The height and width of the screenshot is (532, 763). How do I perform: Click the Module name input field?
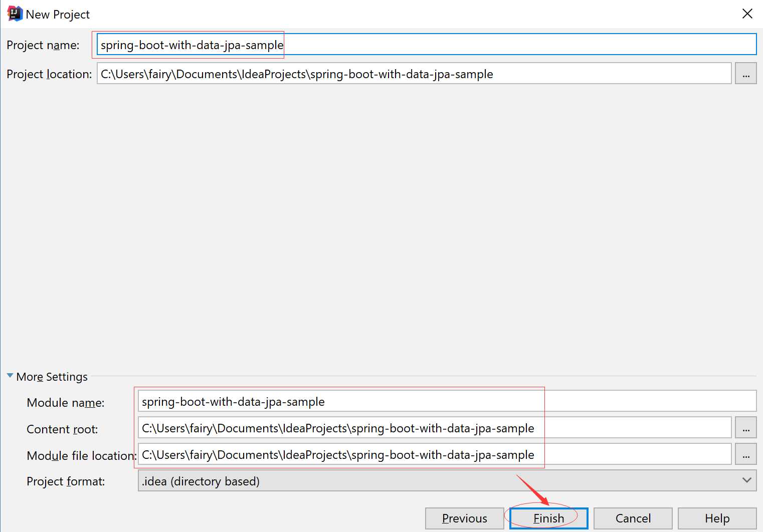point(447,401)
